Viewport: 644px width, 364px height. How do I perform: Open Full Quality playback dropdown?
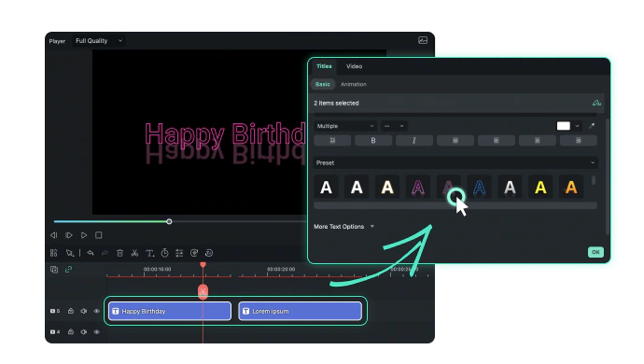click(x=99, y=41)
